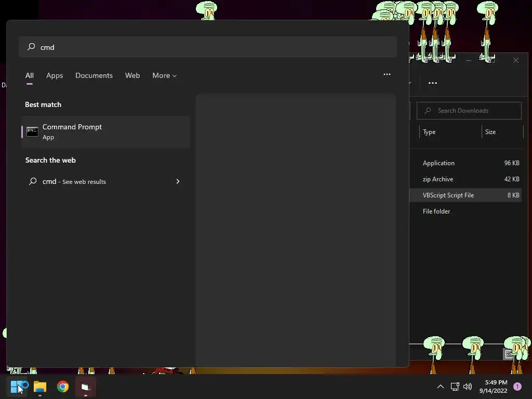
Task: Open File Explorer from the taskbar
Action: [x=40, y=387]
